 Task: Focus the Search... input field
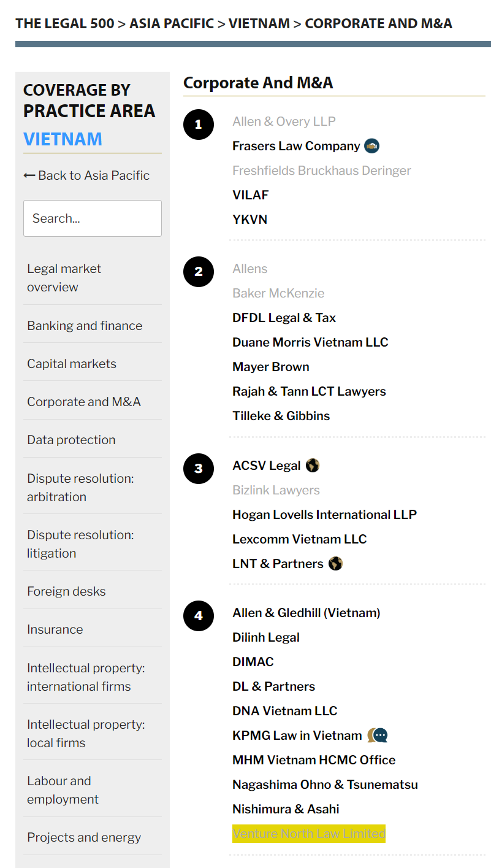pos(93,218)
